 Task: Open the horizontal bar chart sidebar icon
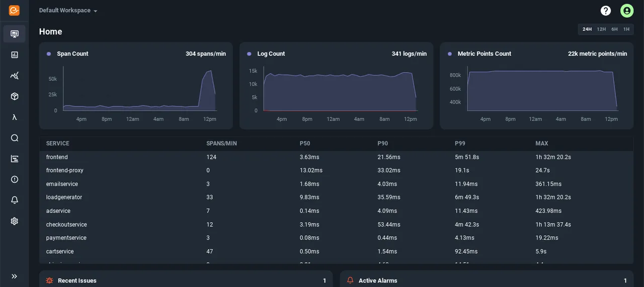pos(15,159)
